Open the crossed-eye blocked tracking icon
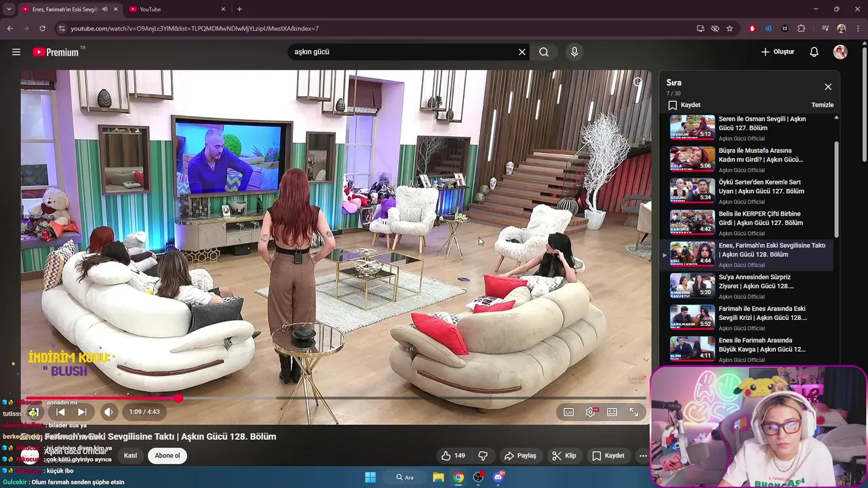 715,28
